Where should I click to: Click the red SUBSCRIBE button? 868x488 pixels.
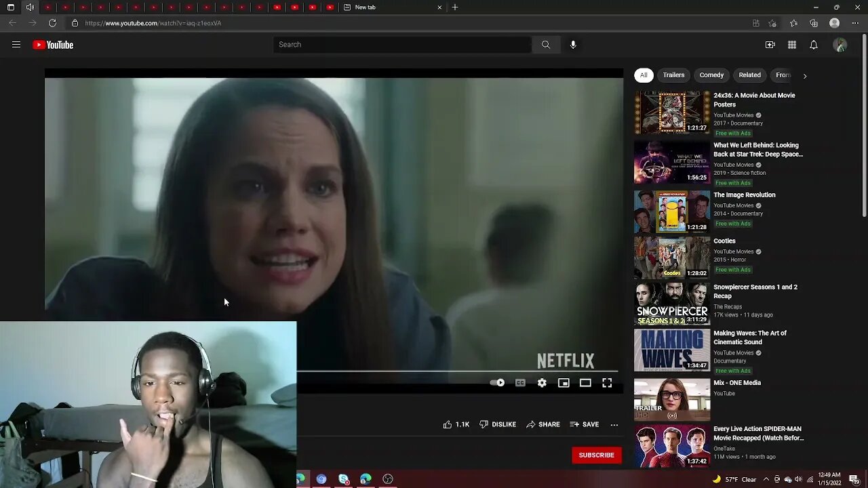597,455
